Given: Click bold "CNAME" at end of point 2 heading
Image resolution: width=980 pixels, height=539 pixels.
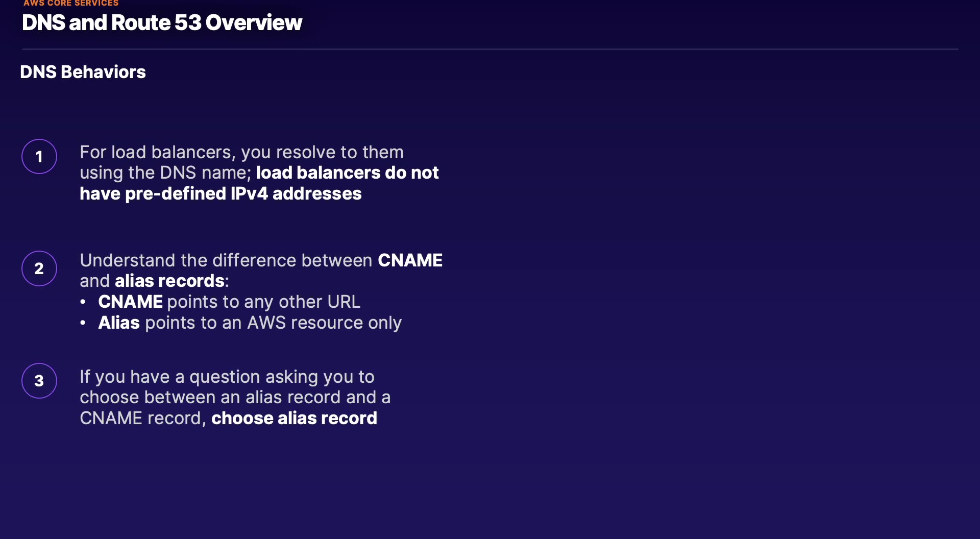Looking at the screenshot, I should pos(410,260).
